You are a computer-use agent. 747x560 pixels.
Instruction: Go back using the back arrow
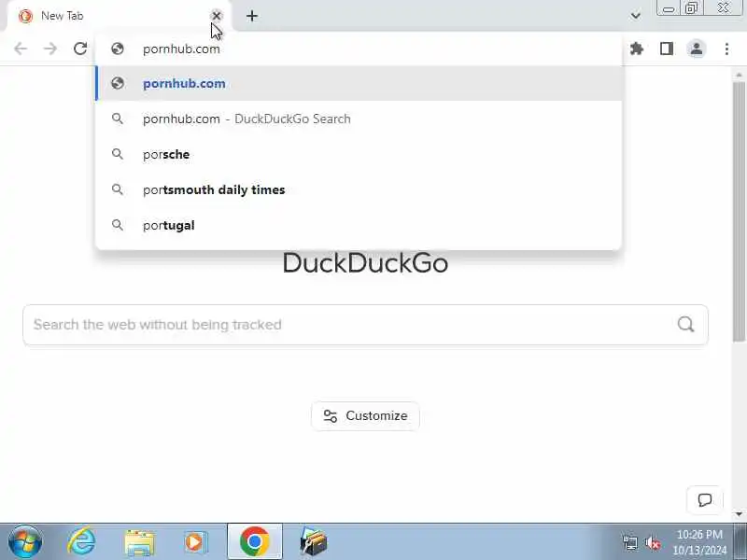click(21, 49)
